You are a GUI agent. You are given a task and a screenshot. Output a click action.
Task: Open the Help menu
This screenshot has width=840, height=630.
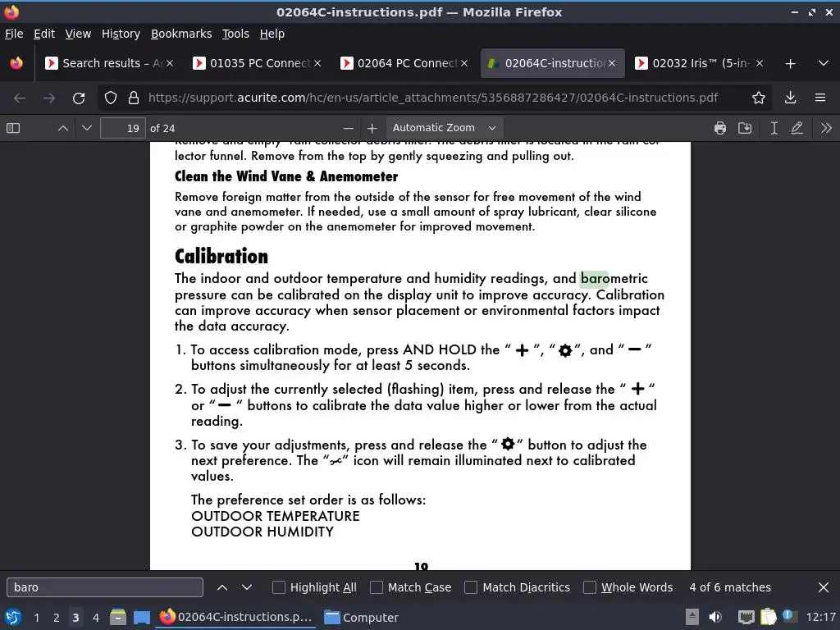tap(272, 34)
